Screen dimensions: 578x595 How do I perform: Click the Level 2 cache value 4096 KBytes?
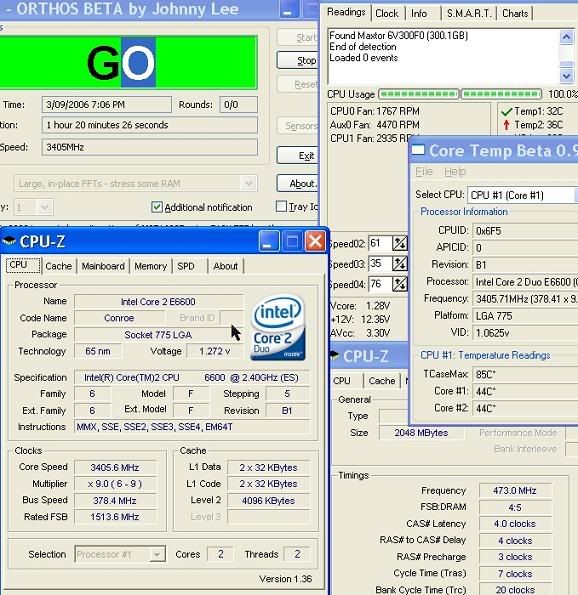click(269, 501)
